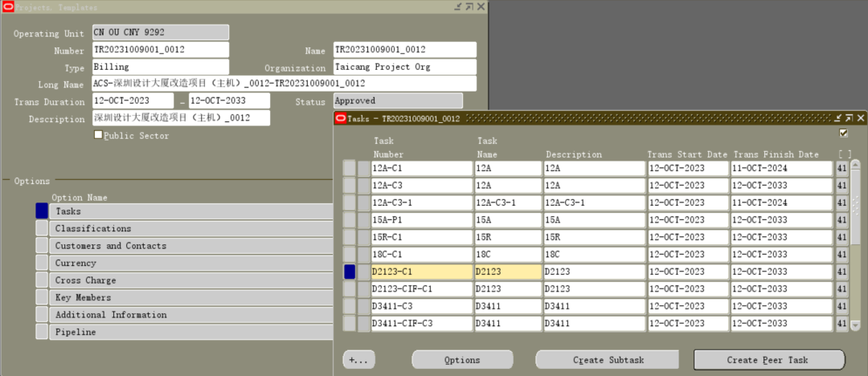Maximize the Tasks window
The image size is (868, 376).
850,118
